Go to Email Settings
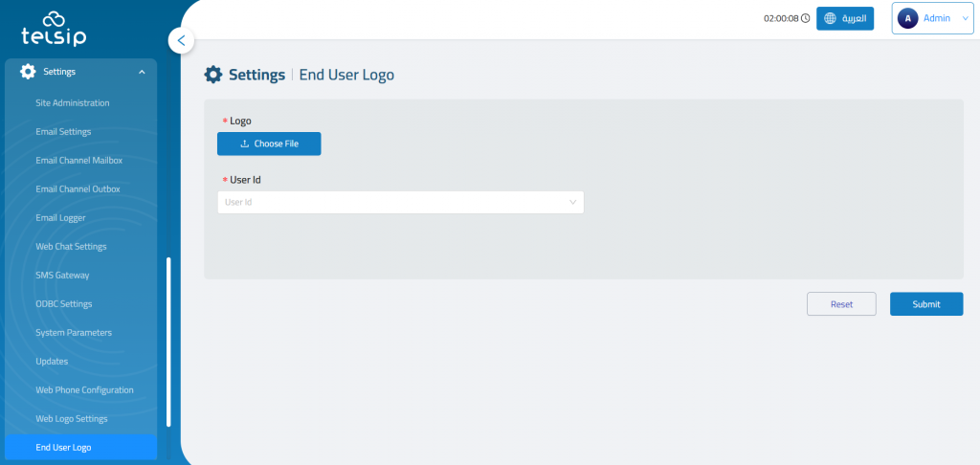This screenshot has width=980, height=465. tap(63, 132)
